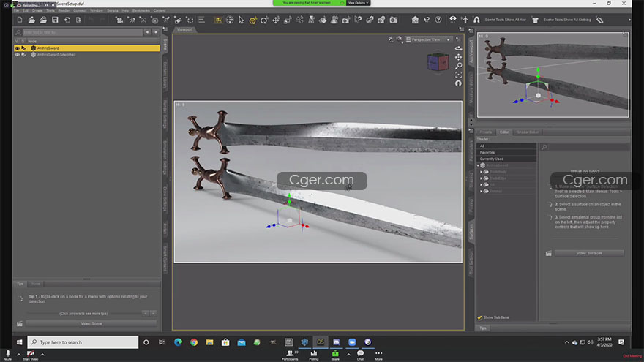The image size is (644, 362).
Task: Click the Undo arrow in toolbar
Action: [91, 20]
